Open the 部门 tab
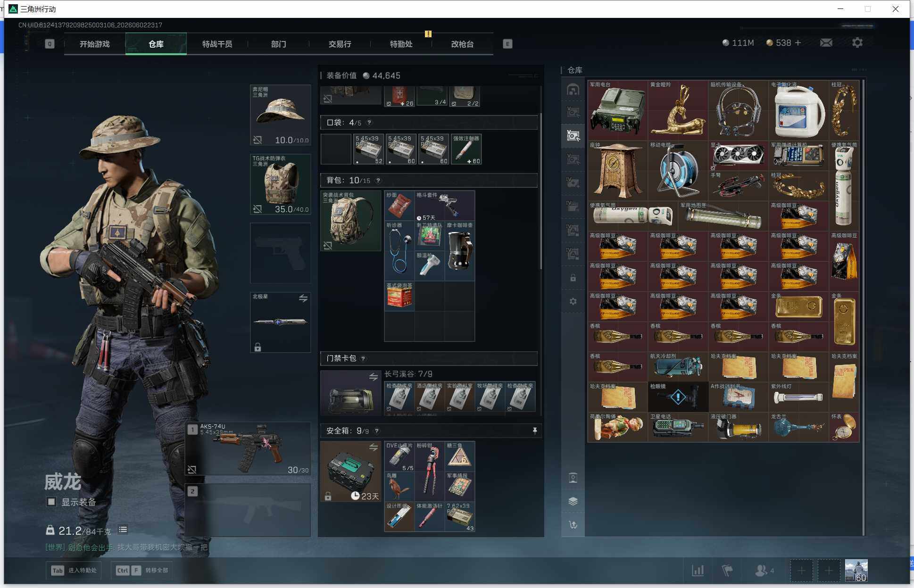914x588 pixels. pyautogui.click(x=279, y=44)
